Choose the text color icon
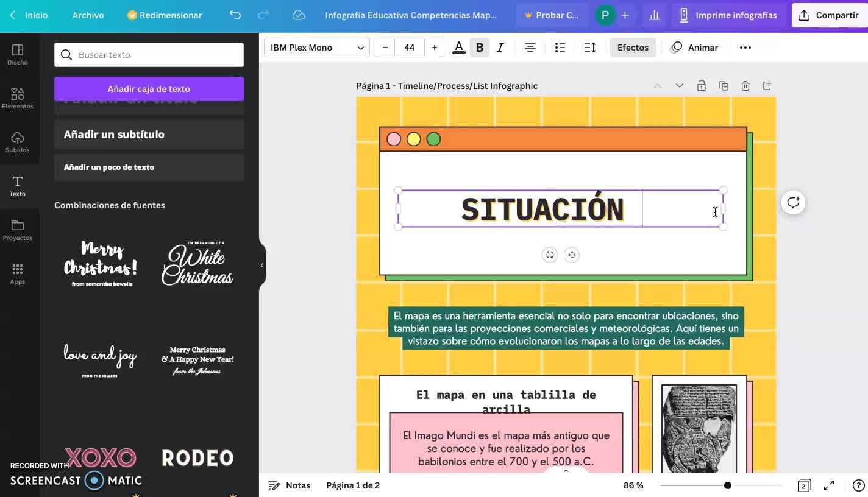 pyautogui.click(x=459, y=48)
